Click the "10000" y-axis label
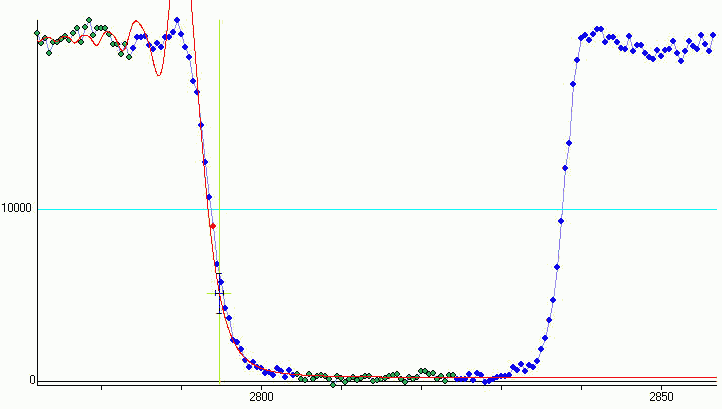This screenshot has height=409, width=722. pos(16,208)
